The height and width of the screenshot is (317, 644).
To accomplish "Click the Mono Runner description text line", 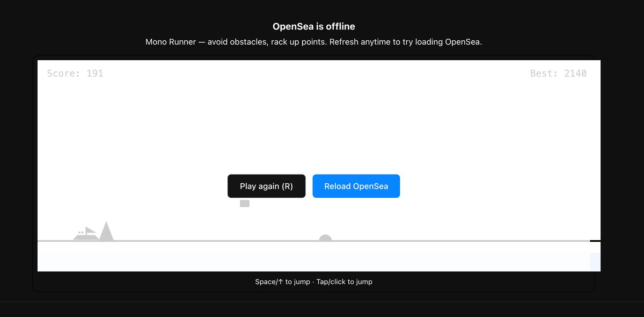I will click(314, 42).
